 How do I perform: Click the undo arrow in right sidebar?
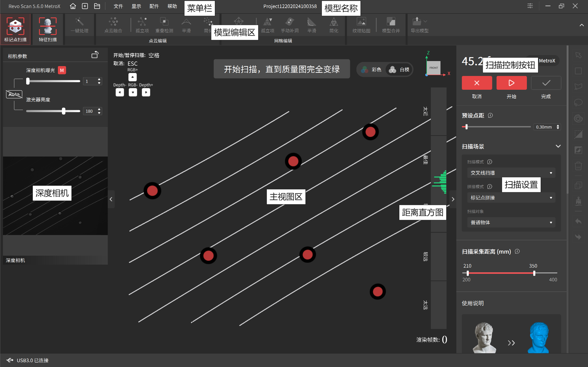pyautogui.click(x=578, y=221)
